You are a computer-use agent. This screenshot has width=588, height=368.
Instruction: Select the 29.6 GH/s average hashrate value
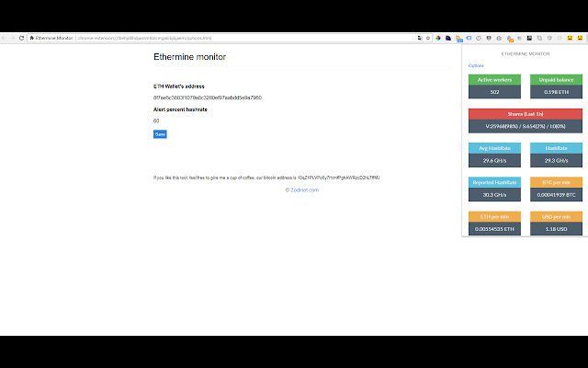click(x=494, y=160)
